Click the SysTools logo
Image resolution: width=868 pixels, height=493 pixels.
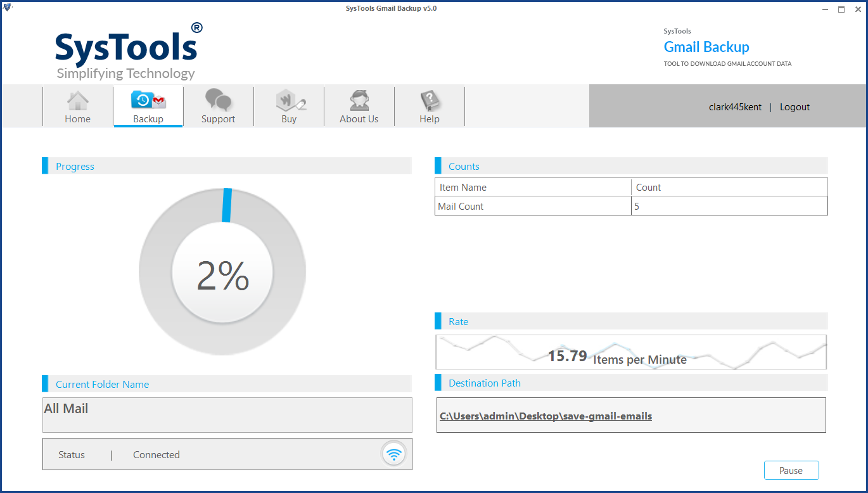coord(129,52)
